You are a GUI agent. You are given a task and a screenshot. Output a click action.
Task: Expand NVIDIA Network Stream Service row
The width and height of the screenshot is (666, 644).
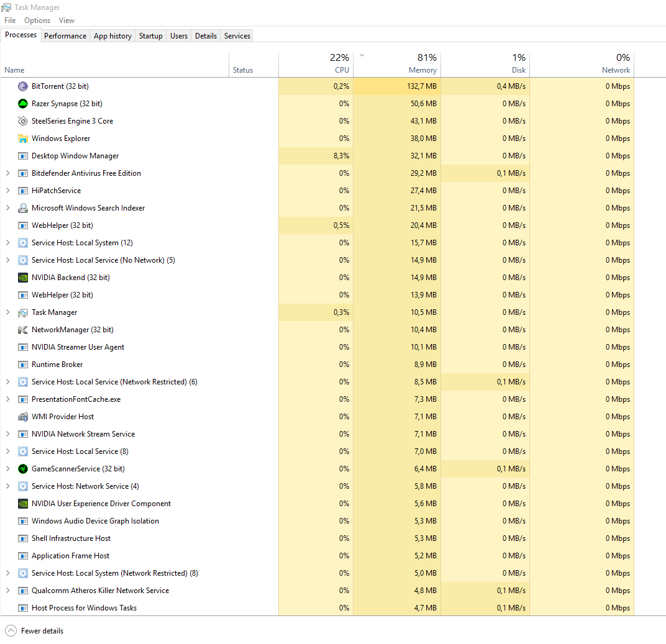(x=7, y=434)
